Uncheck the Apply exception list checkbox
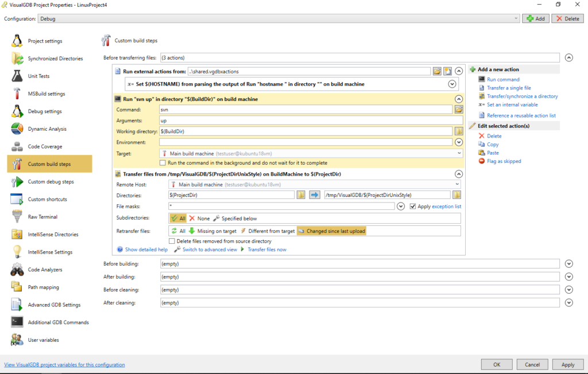This screenshot has width=588, height=374. click(x=412, y=207)
